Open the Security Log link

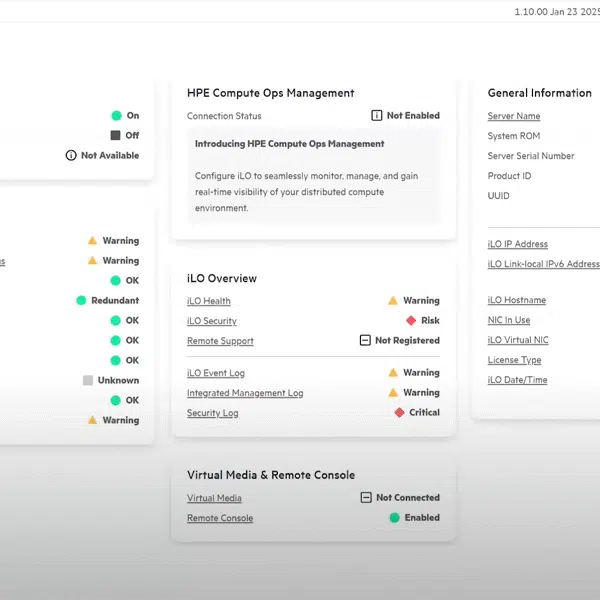click(213, 413)
